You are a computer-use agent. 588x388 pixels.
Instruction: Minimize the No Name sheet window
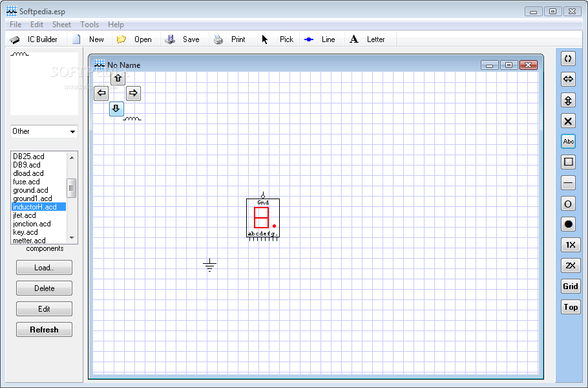[x=489, y=65]
